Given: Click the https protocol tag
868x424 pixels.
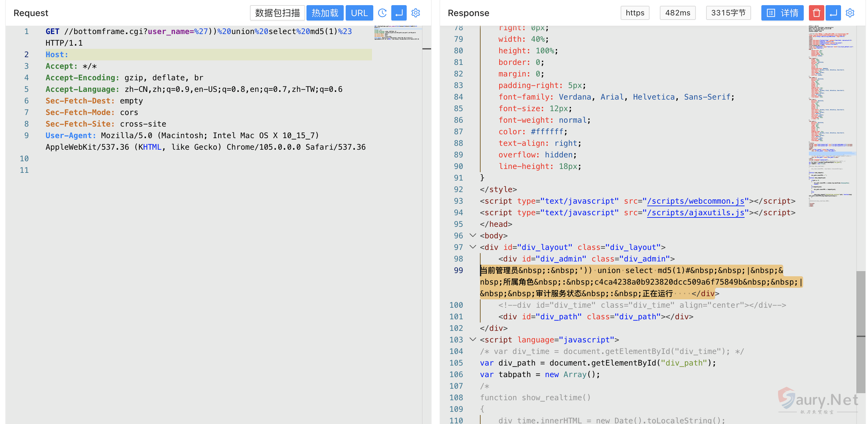Looking at the screenshot, I should 635,13.
